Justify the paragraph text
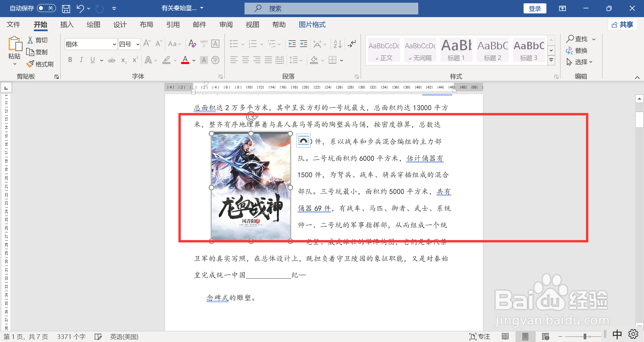The width and height of the screenshot is (644, 342). (268, 60)
